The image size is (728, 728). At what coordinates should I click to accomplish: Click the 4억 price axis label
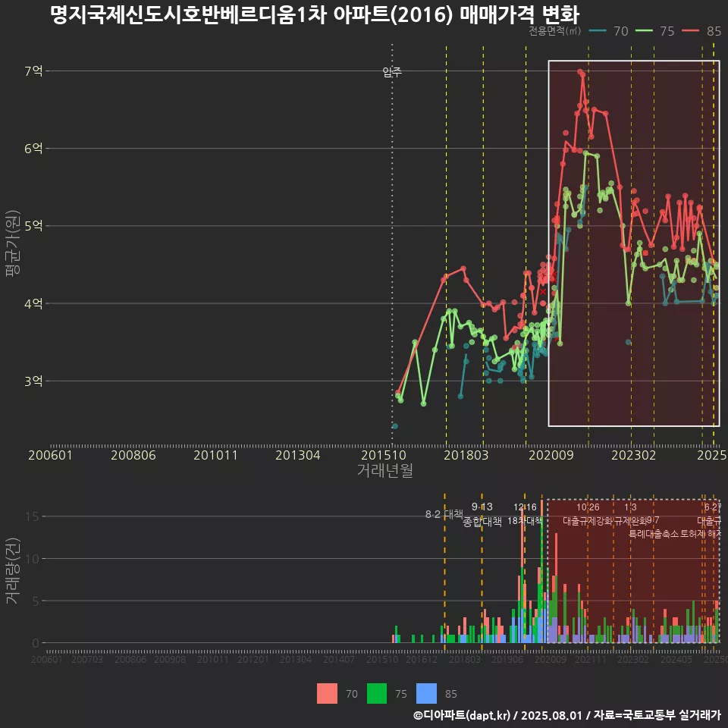pyautogui.click(x=33, y=303)
